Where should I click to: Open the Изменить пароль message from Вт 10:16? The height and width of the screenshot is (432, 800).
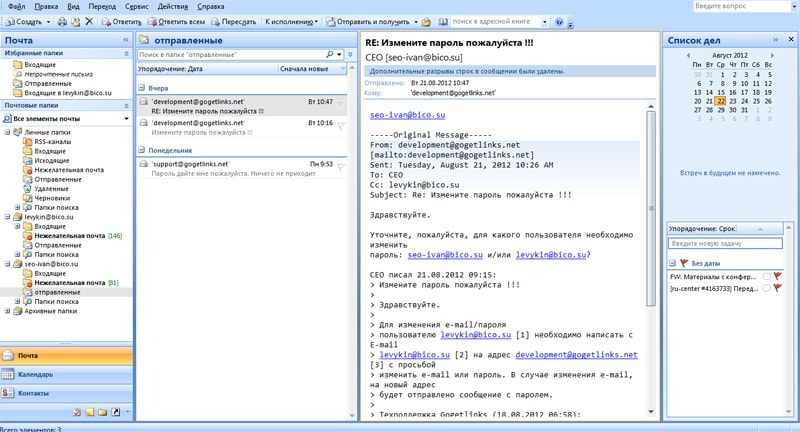coord(241,127)
